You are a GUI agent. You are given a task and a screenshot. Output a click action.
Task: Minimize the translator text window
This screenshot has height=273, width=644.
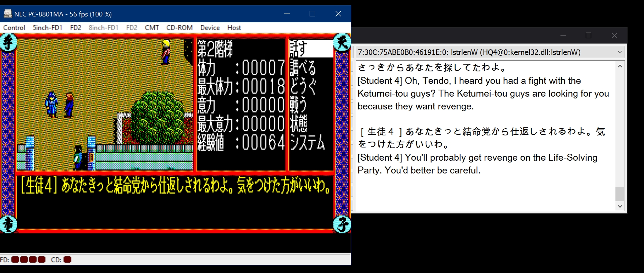(x=563, y=35)
